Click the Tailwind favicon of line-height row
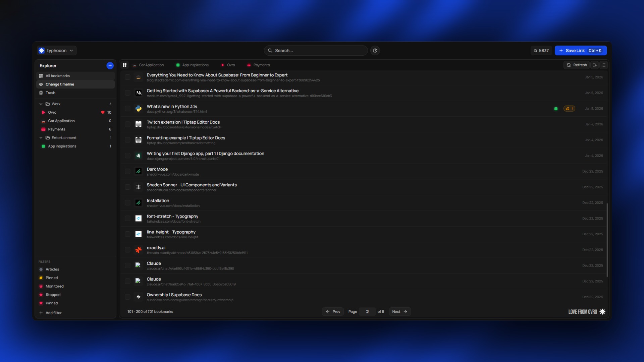 (138, 234)
